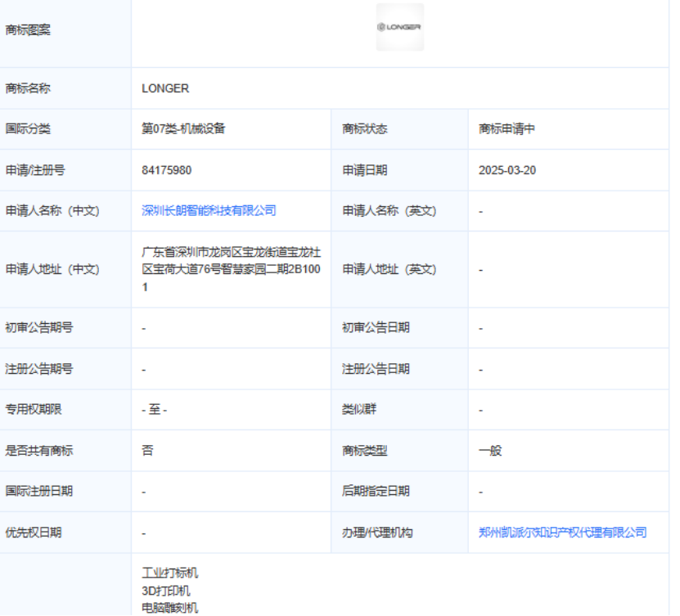
Task: Click the 注册公告期号 label
Action: (x=39, y=369)
